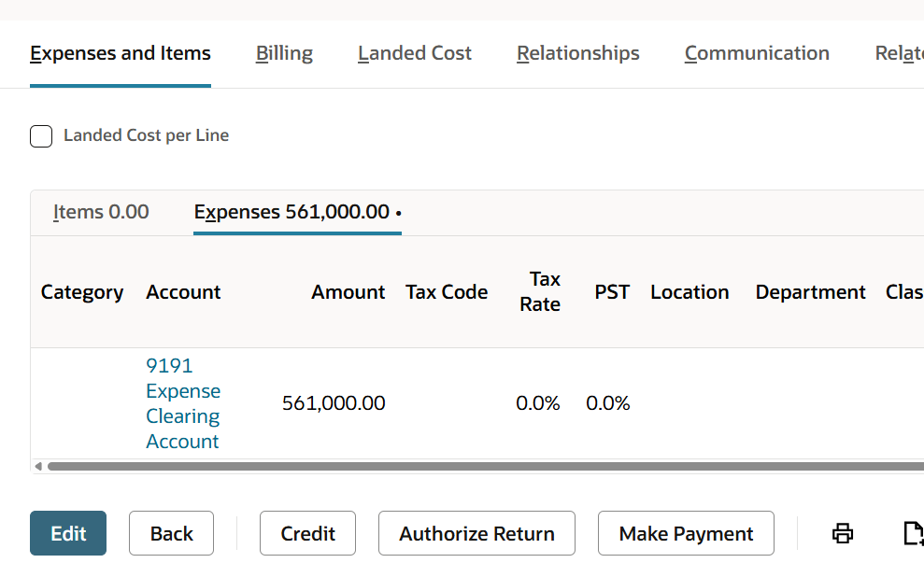Select the Communication tab
Viewport: 924px width, 577px height.
click(757, 53)
